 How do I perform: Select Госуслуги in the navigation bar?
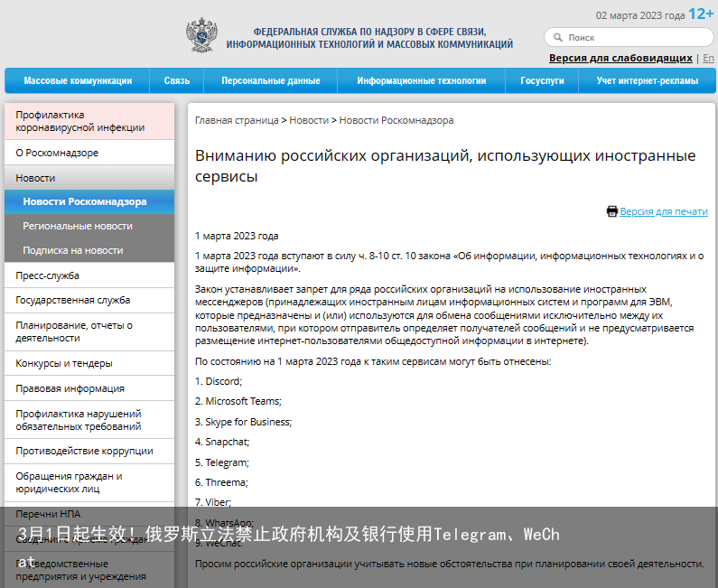(x=542, y=80)
